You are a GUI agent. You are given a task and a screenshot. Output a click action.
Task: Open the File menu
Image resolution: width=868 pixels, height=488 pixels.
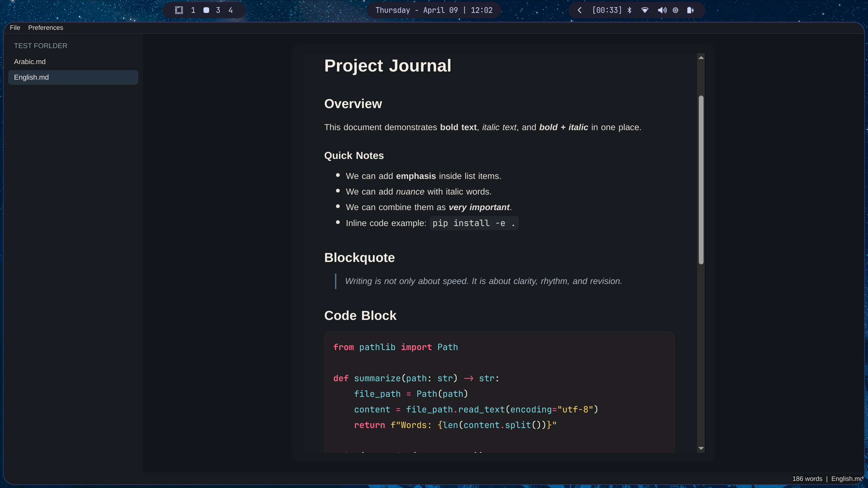coord(15,27)
